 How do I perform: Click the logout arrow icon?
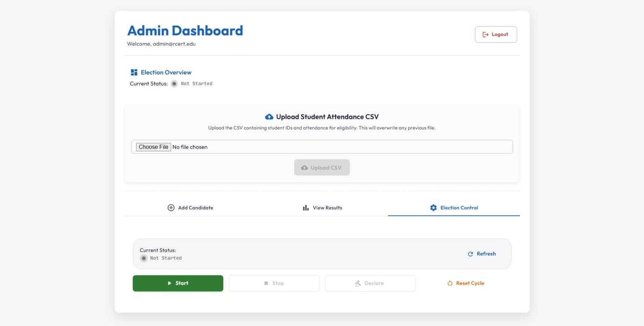(485, 35)
